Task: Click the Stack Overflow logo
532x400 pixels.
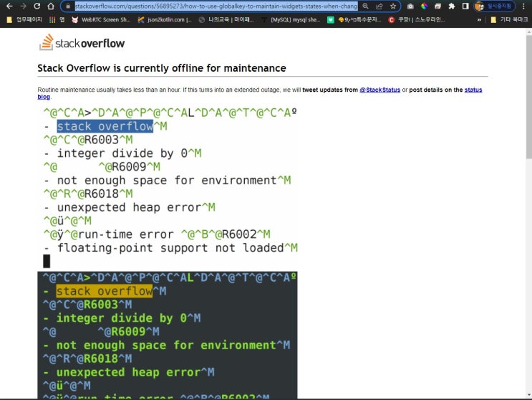Action: point(82,43)
